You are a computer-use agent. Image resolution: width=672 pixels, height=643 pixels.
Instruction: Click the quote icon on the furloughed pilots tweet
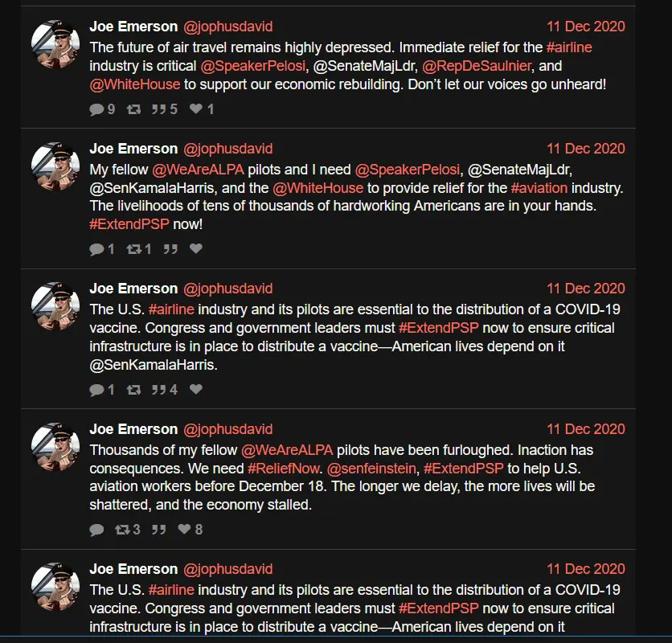(x=158, y=530)
